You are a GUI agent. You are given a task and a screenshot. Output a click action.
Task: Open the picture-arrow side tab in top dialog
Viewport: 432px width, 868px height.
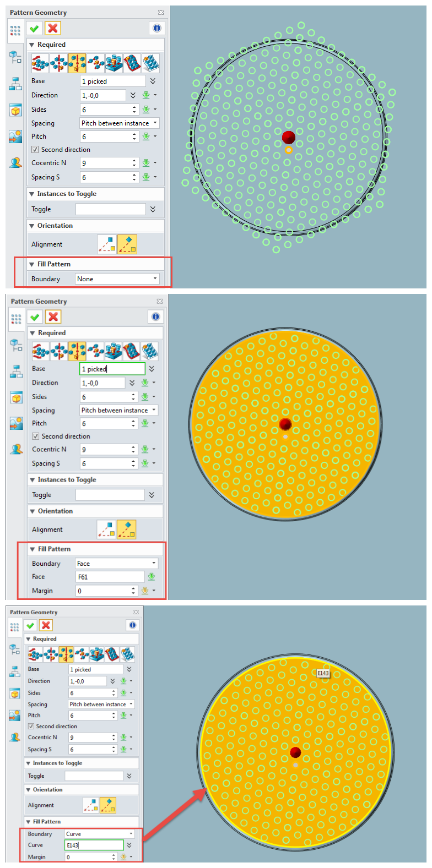coord(15,137)
